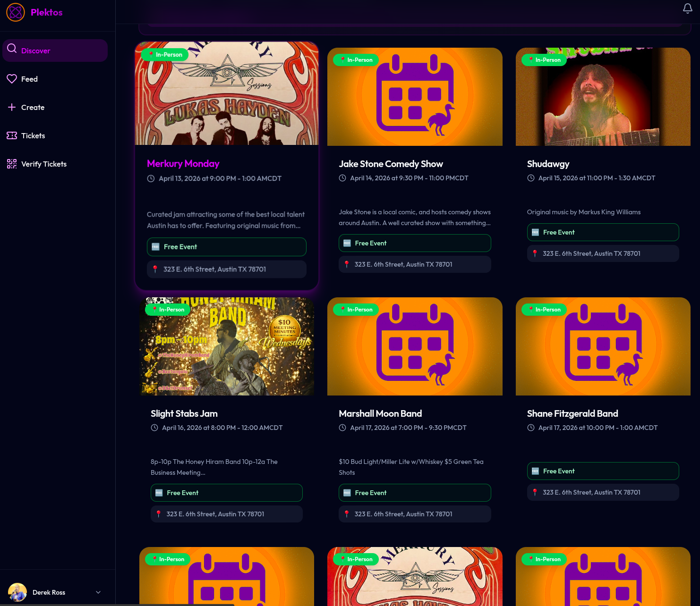Open the Verify Tickets menu item
700x606 pixels.
(44, 164)
